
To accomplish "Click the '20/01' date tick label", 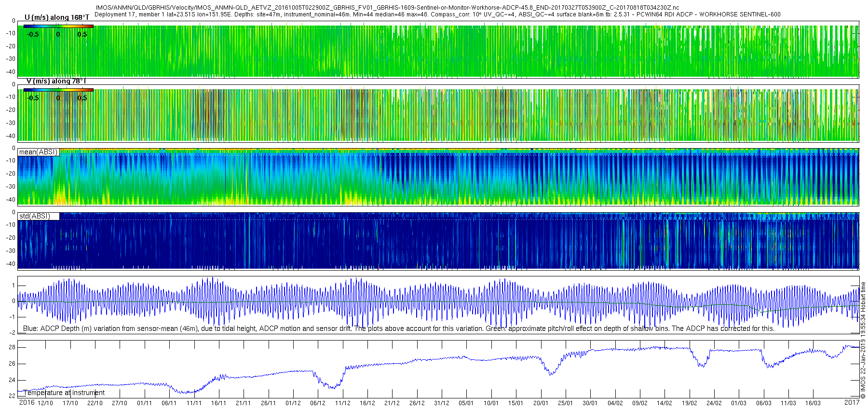I will pos(541,403).
